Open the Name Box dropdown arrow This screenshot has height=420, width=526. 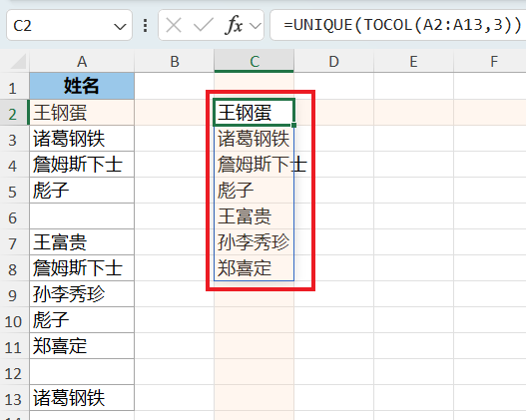pyautogui.click(x=120, y=26)
